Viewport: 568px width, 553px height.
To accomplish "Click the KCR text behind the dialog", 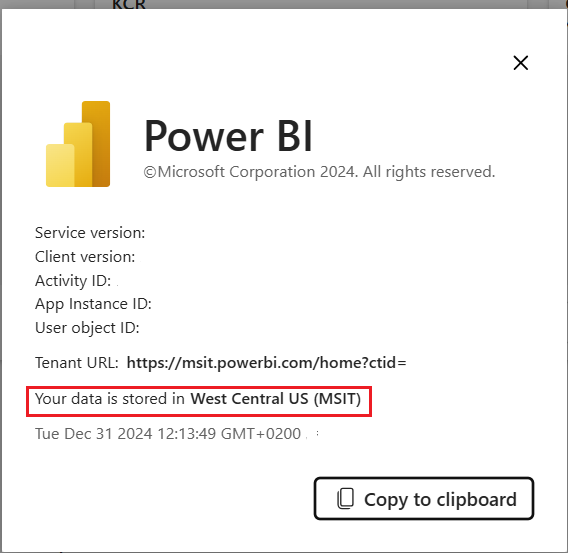I will pos(129,5).
